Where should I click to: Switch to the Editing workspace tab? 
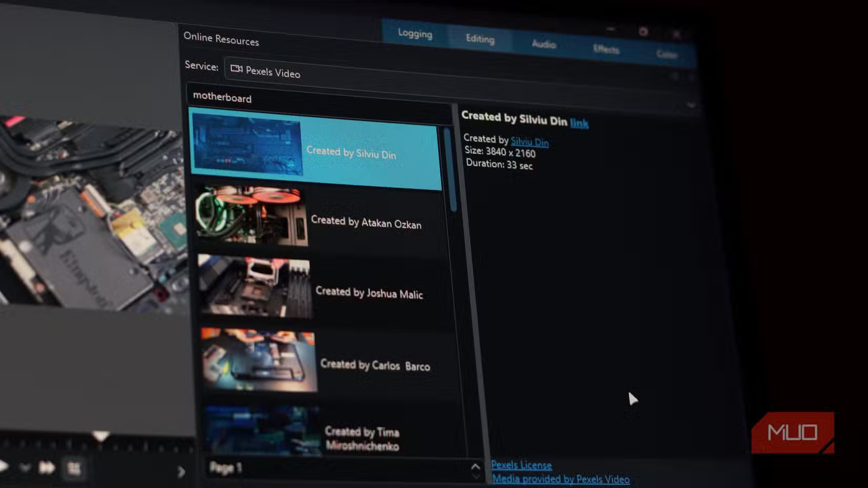point(480,39)
